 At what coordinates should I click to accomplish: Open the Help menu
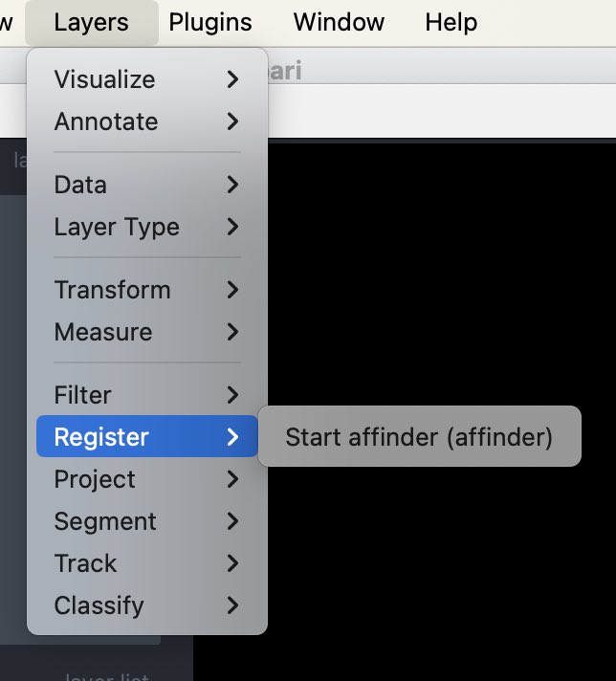click(x=451, y=22)
